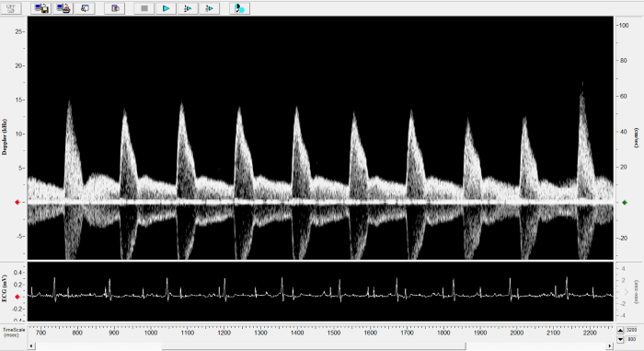Click the ECG R-wave spike near 1200 msec

tap(224, 288)
